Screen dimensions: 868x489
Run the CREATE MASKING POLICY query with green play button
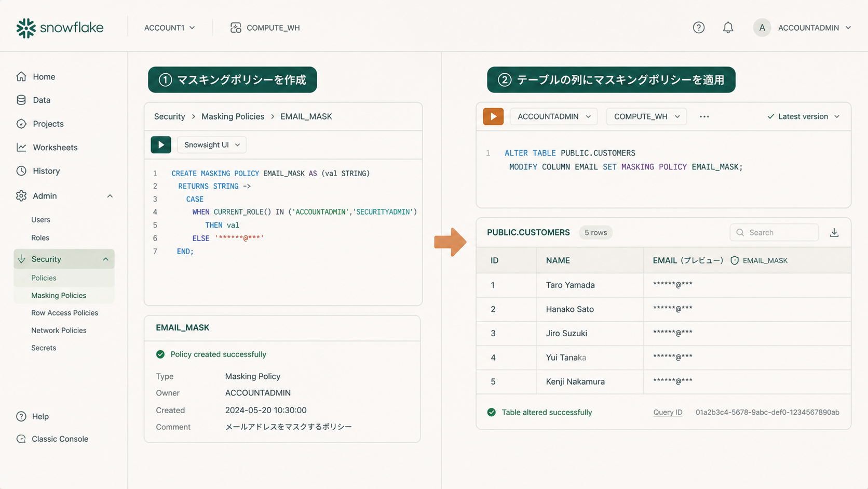pyautogui.click(x=161, y=144)
